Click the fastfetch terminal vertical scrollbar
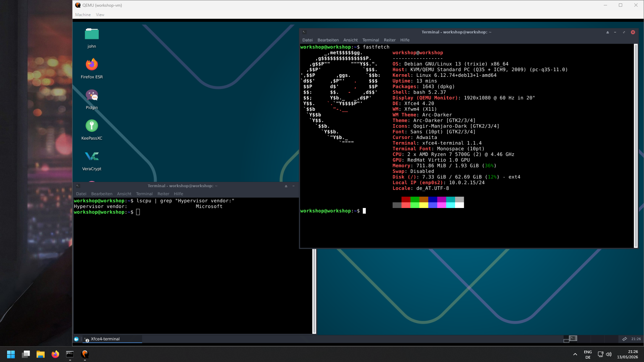The height and width of the screenshot is (362, 644). (x=636, y=146)
